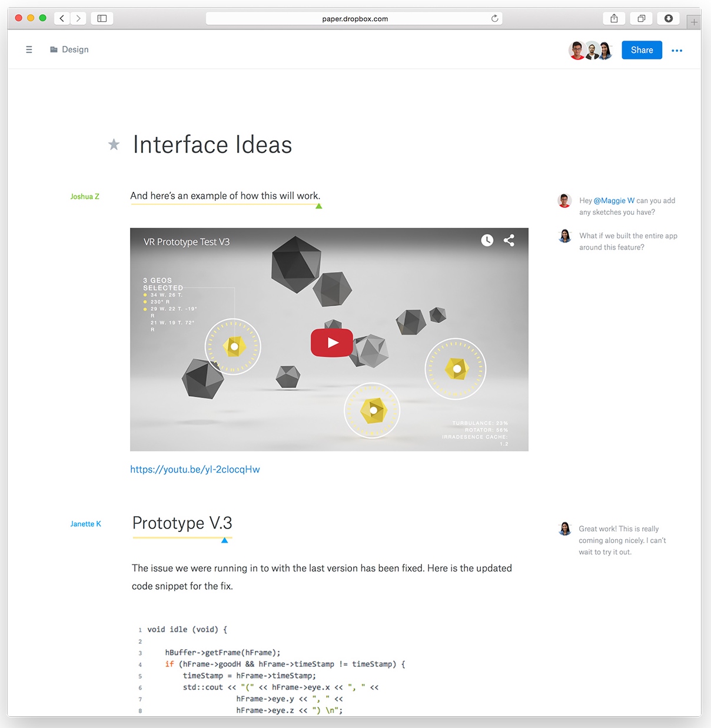Click the paper.dropbox.com address field
The width and height of the screenshot is (711, 728).
pyautogui.click(x=354, y=19)
